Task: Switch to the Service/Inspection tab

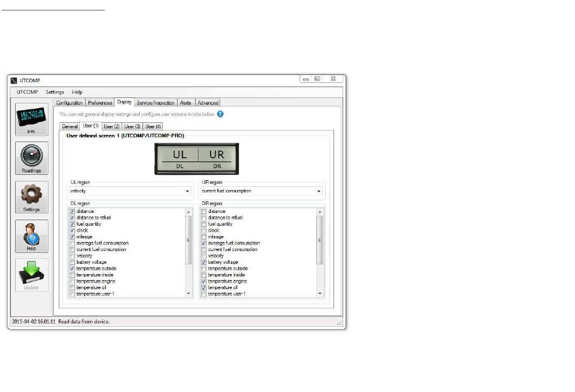Action: click(x=156, y=103)
